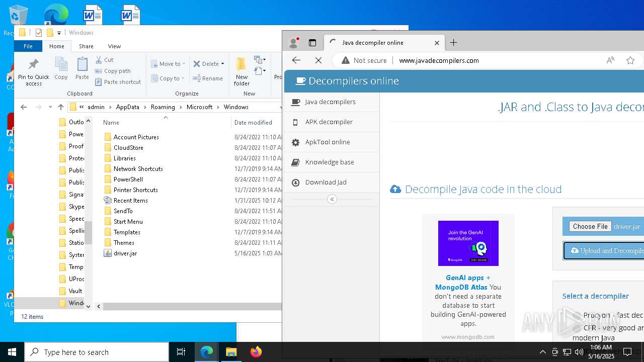Select the PowerShell folder
The width and height of the screenshot is (644, 362).
pyautogui.click(x=128, y=179)
